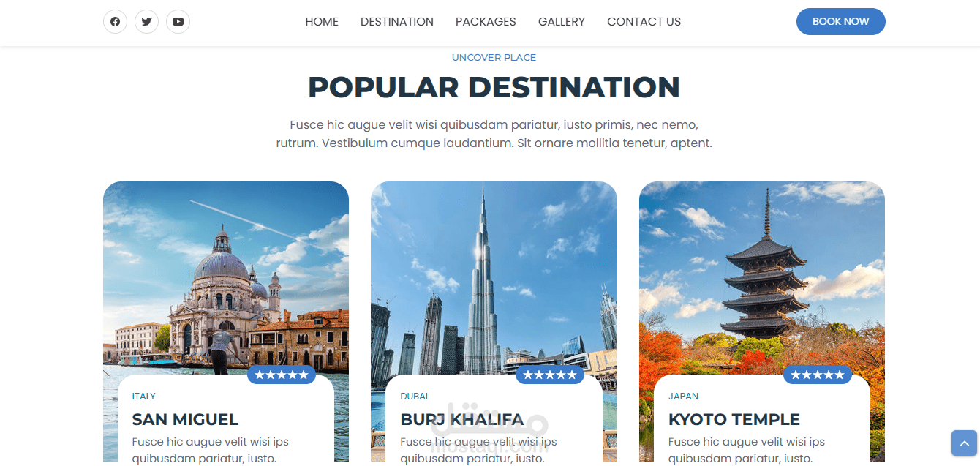Open the DESTINATION menu item
The image size is (980, 466).
(x=397, y=22)
